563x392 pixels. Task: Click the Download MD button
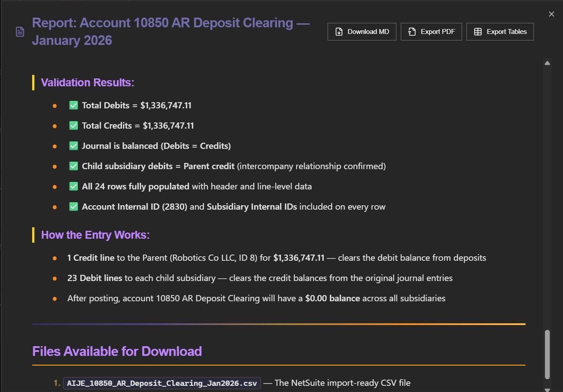click(362, 32)
